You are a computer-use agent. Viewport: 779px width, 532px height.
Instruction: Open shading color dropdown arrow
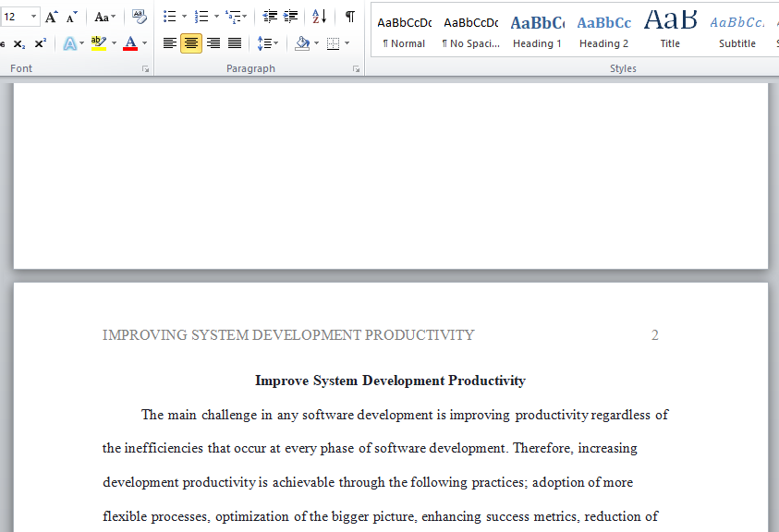(x=316, y=43)
